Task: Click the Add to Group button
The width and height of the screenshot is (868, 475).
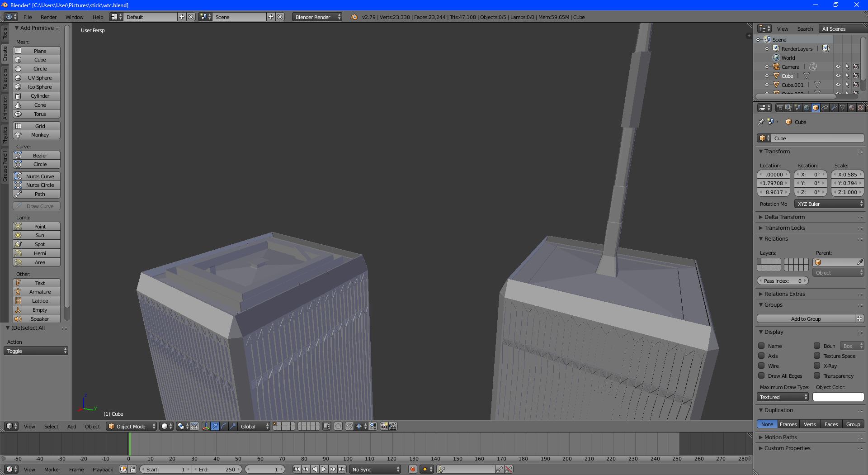Action: click(806, 319)
